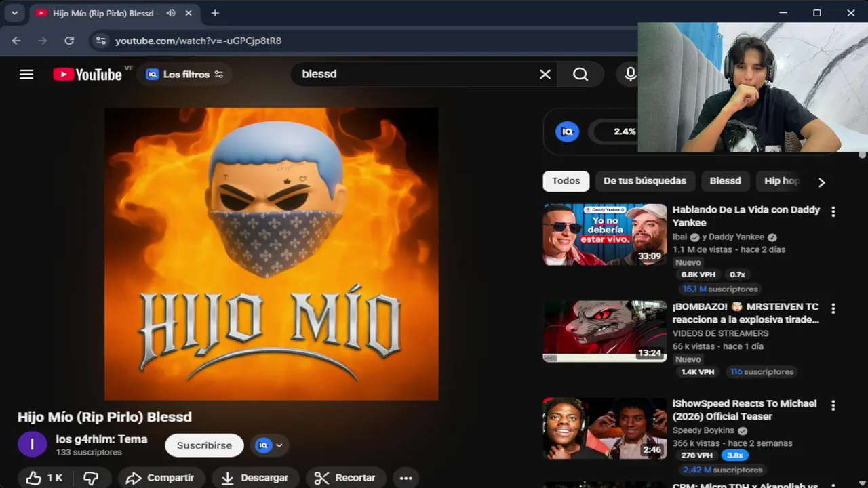Open options for the iShowSpeed video
Screen dimensions: 868x488
(x=833, y=405)
